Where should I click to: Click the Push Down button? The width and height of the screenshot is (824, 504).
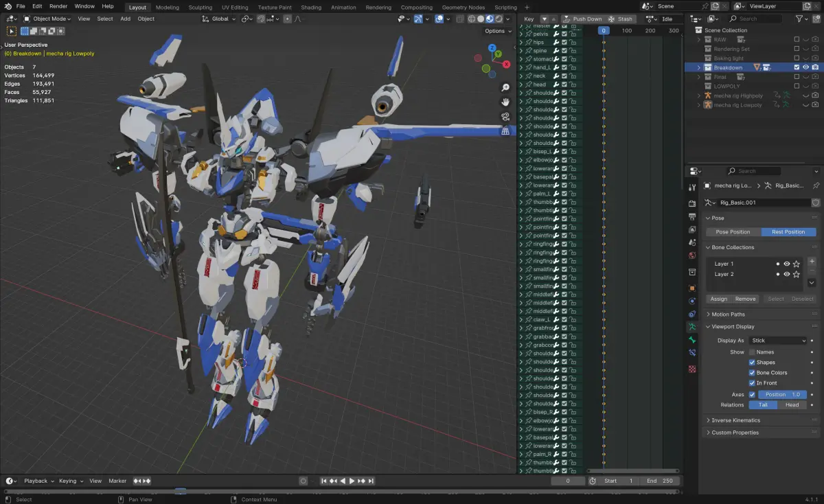click(582, 19)
